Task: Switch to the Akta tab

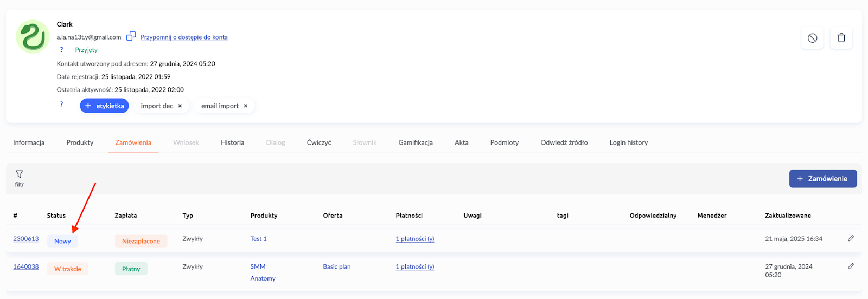Action: (x=462, y=142)
